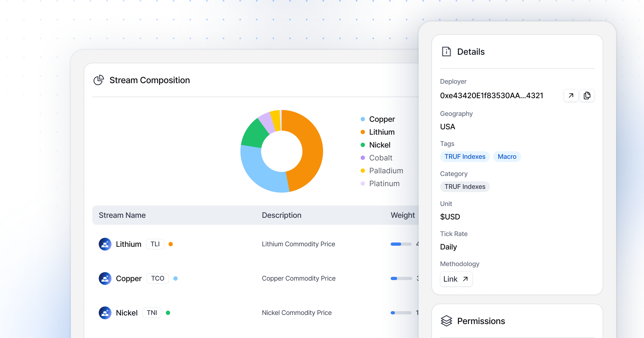Viewport: 644px width, 338px height.
Task: Click the Lithium stream logo icon
Action: (x=105, y=244)
